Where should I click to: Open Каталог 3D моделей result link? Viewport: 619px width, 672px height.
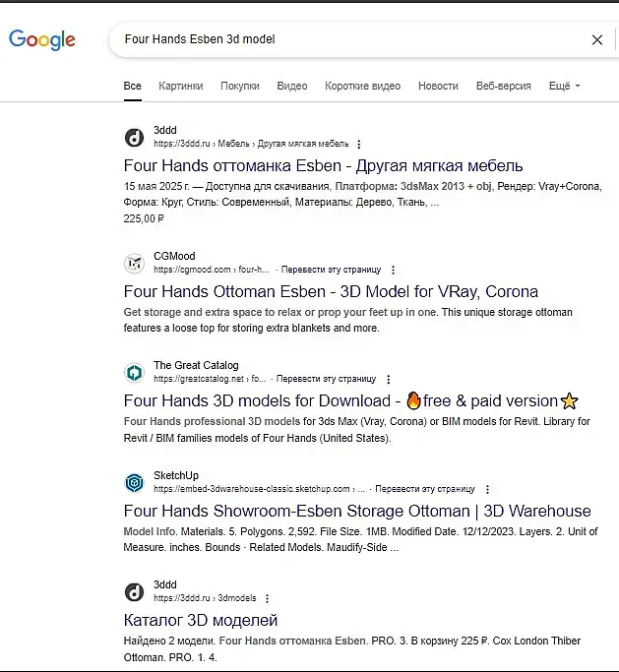click(x=201, y=621)
